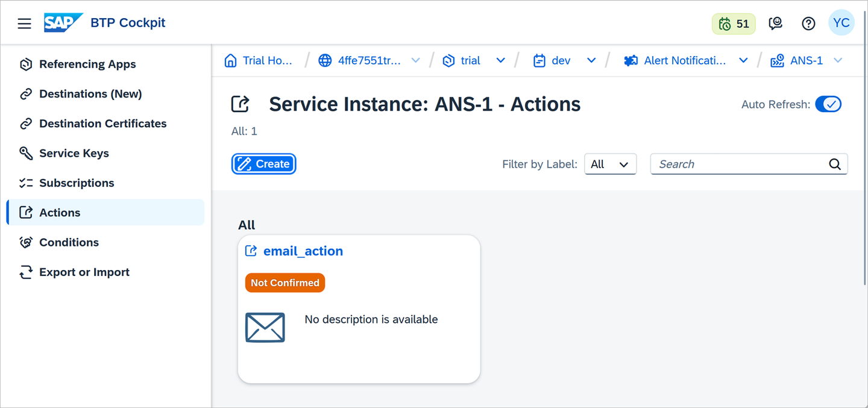Open the email_action link
This screenshot has width=868, height=408.
[x=303, y=251]
